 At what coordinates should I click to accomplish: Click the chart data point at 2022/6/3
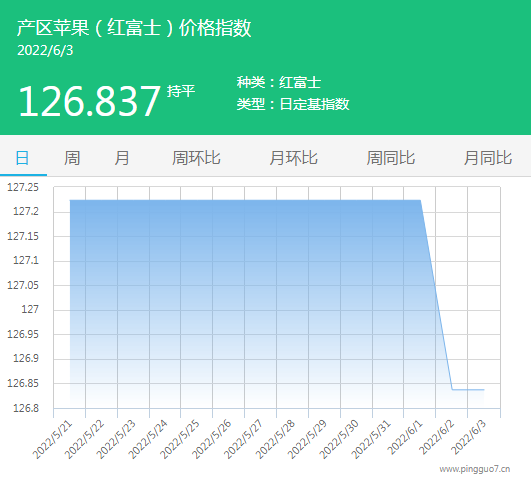click(x=484, y=390)
